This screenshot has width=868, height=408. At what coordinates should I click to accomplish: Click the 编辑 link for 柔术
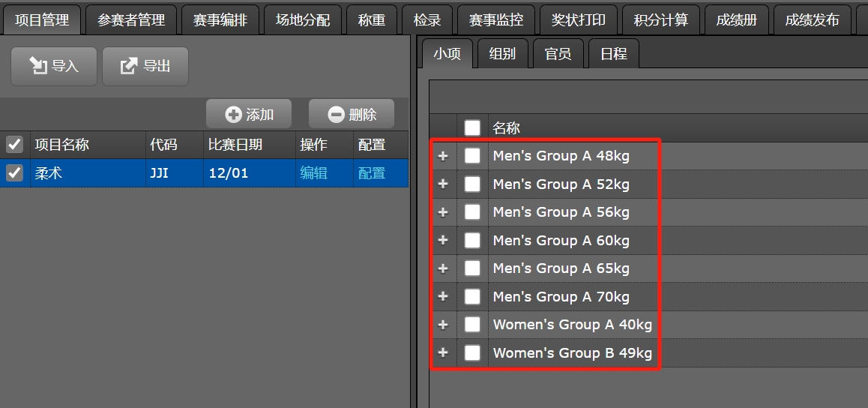313,173
